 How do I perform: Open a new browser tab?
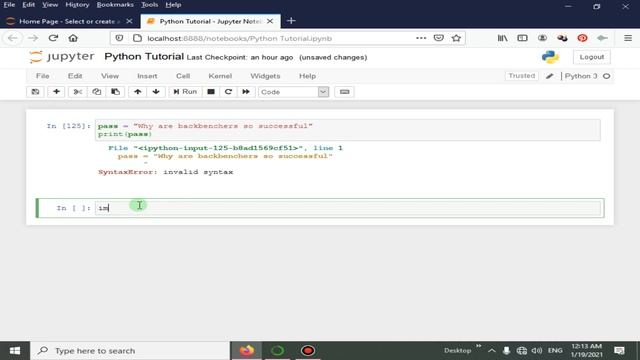pos(291,21)
